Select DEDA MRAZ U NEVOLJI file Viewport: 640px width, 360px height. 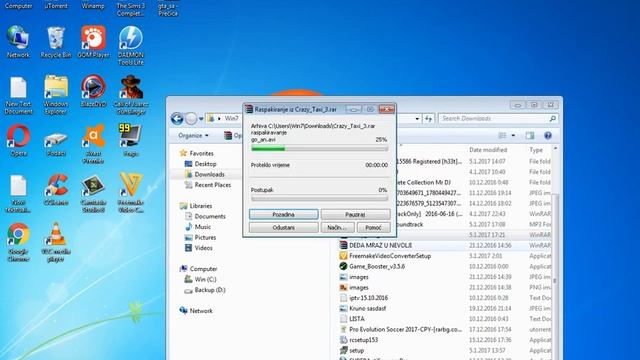pos(380,245)
